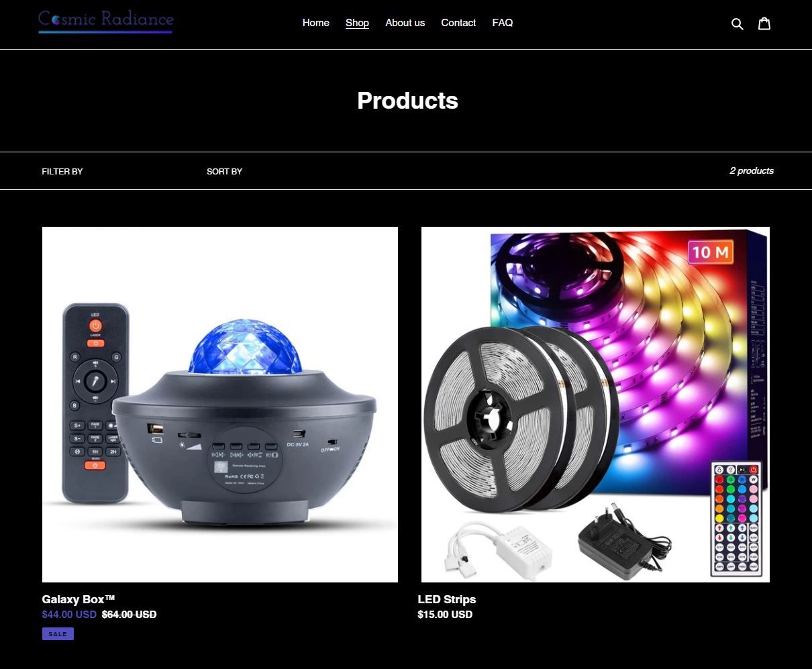
Task: Click the $15.00 USD price
Action: point(445,614)
